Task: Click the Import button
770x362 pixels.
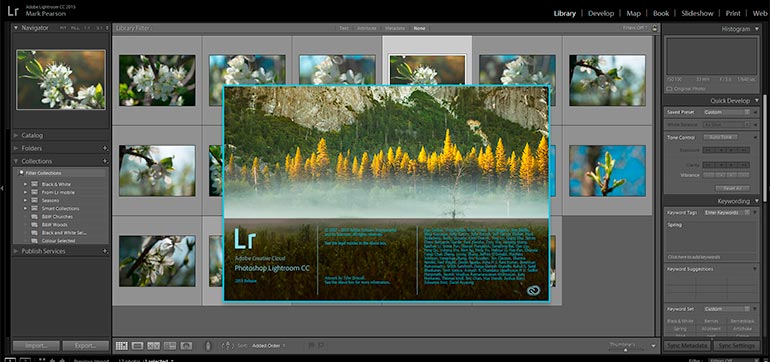Action: 36,346
